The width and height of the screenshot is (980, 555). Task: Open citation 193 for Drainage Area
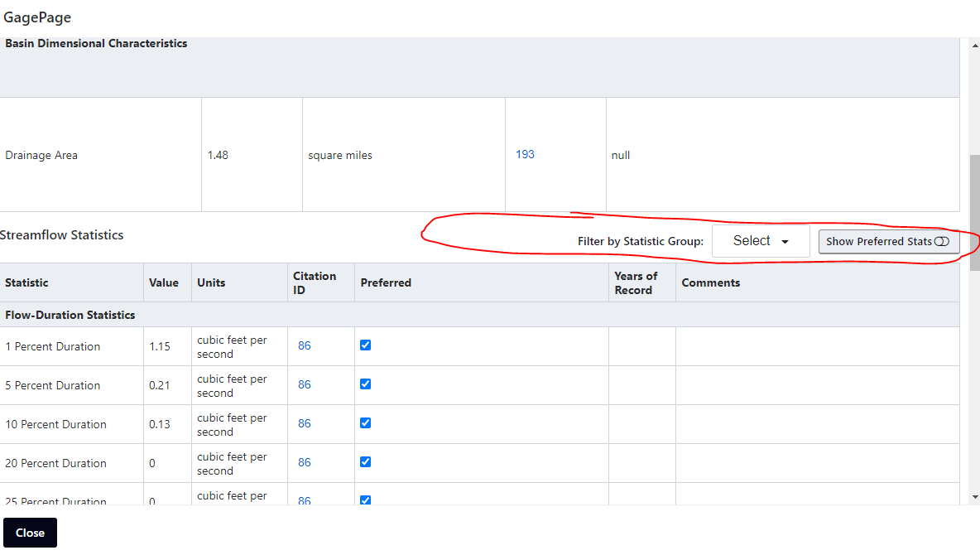[525, 155]
